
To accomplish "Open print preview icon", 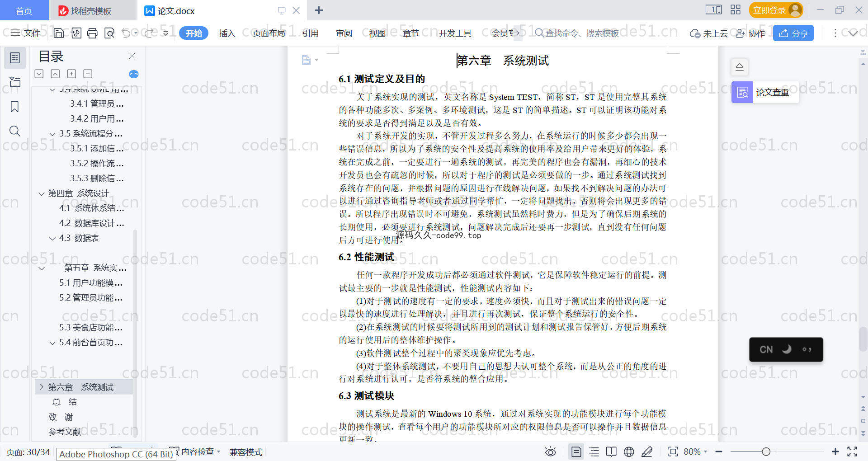I will pos(109,33).
